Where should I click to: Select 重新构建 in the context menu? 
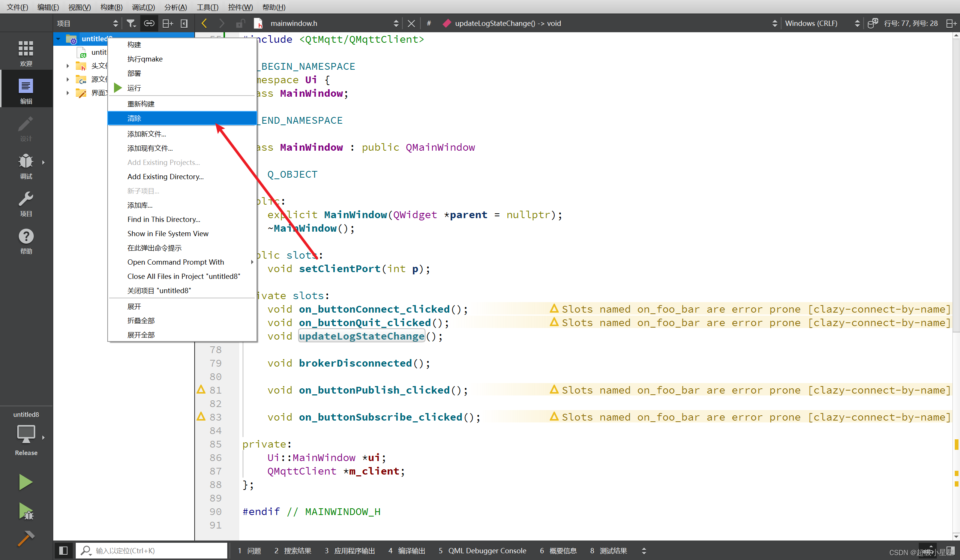coord(182,104)
